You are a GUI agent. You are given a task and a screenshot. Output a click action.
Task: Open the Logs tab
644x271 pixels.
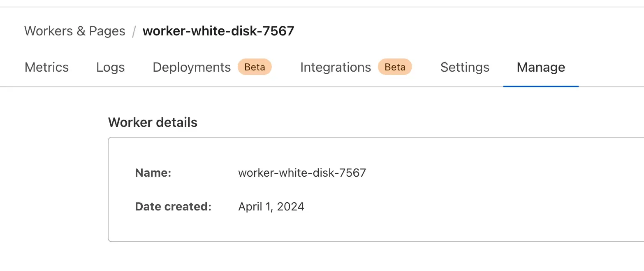pyautogui.click(x=110, y=67)
